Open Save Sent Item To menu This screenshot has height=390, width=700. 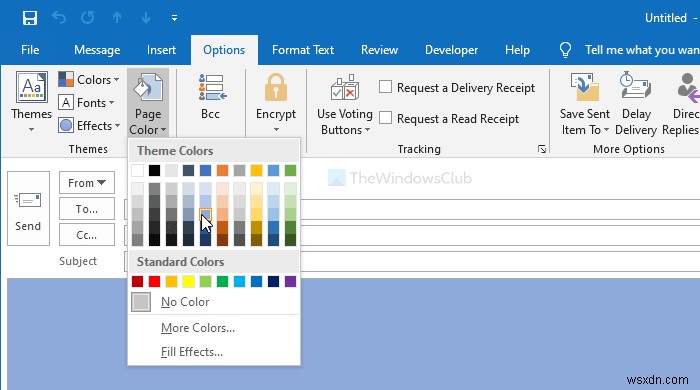(x=585, y=105)
